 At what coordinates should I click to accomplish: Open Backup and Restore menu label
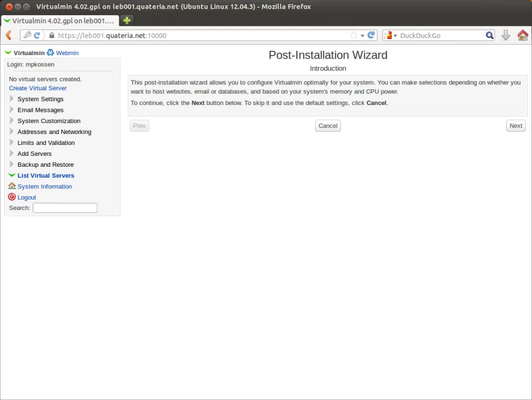46,165
